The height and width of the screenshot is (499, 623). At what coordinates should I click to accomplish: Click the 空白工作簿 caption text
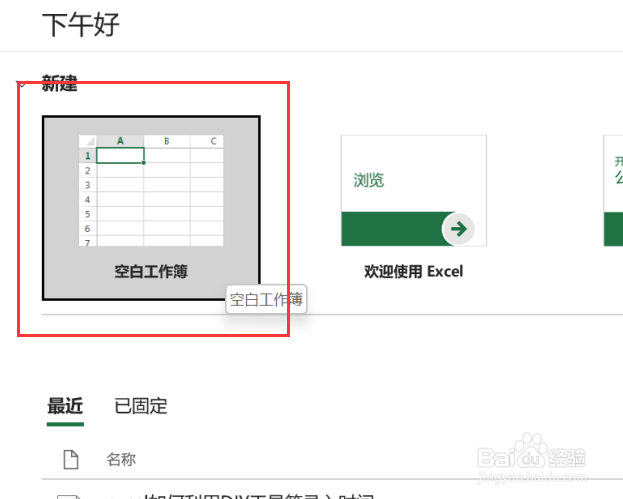click(x=151, y=272)
